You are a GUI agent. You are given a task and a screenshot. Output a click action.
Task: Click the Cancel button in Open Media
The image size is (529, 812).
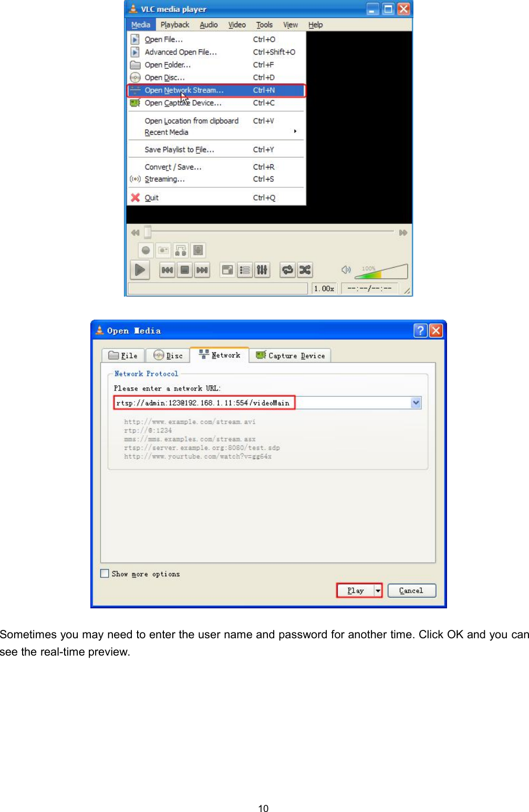pos(411,590)
